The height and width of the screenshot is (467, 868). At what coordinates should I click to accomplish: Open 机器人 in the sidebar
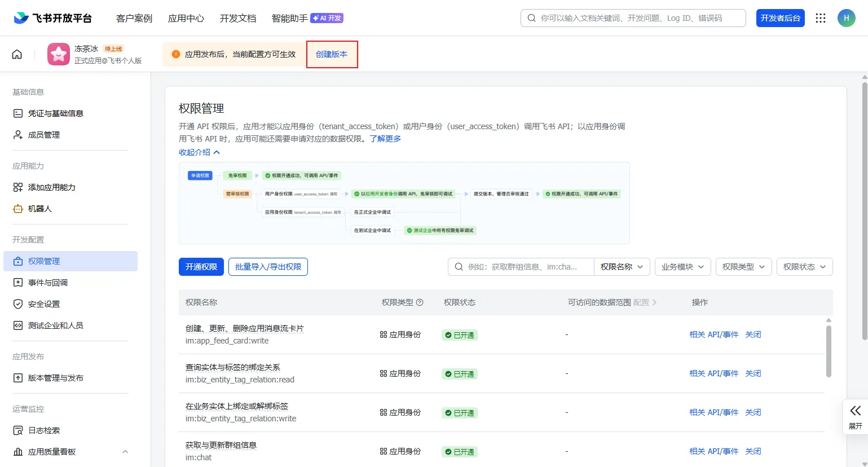pos(39,209)
